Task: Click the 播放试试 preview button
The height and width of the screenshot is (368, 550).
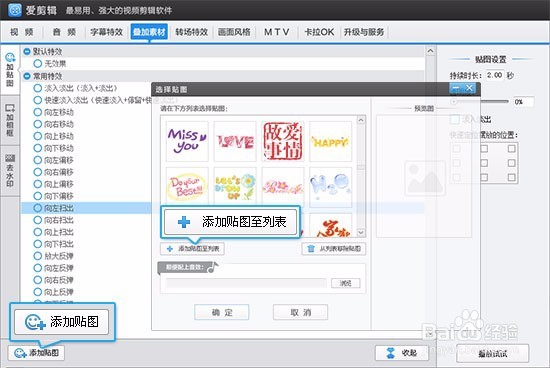Action: (492, 354)
